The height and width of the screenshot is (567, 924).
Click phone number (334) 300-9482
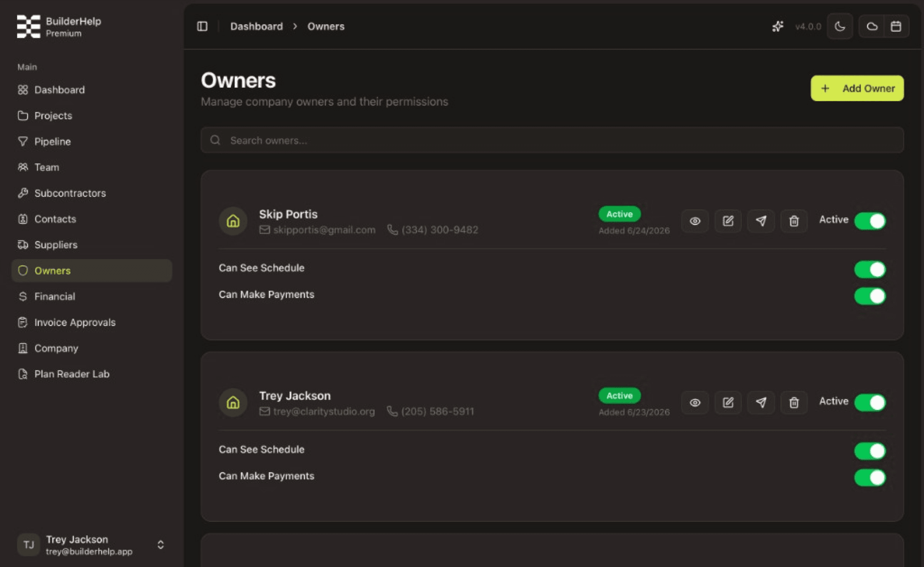coord(440,230)
